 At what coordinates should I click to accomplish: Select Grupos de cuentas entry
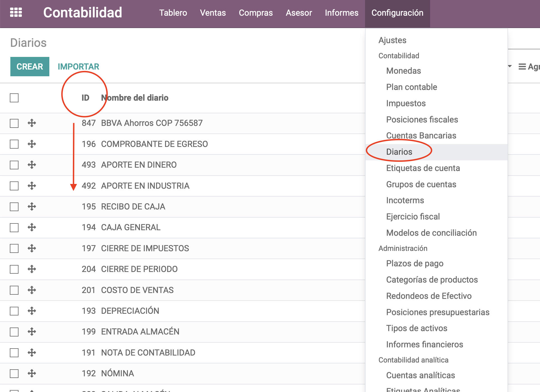click(x=437, y=185)
